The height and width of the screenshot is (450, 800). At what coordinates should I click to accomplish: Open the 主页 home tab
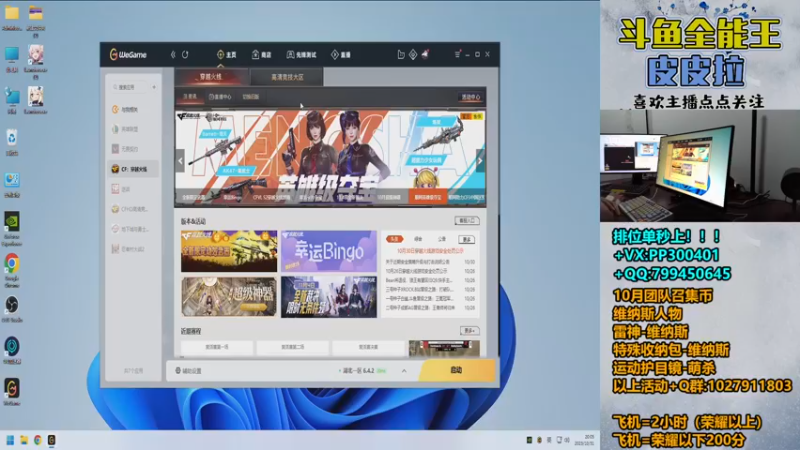tap(227, 55)
